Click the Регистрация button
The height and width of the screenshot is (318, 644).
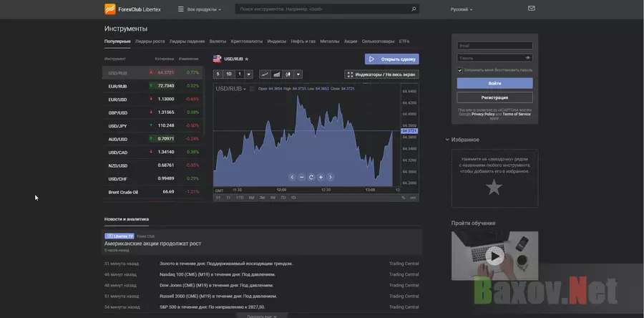[495, 97]
